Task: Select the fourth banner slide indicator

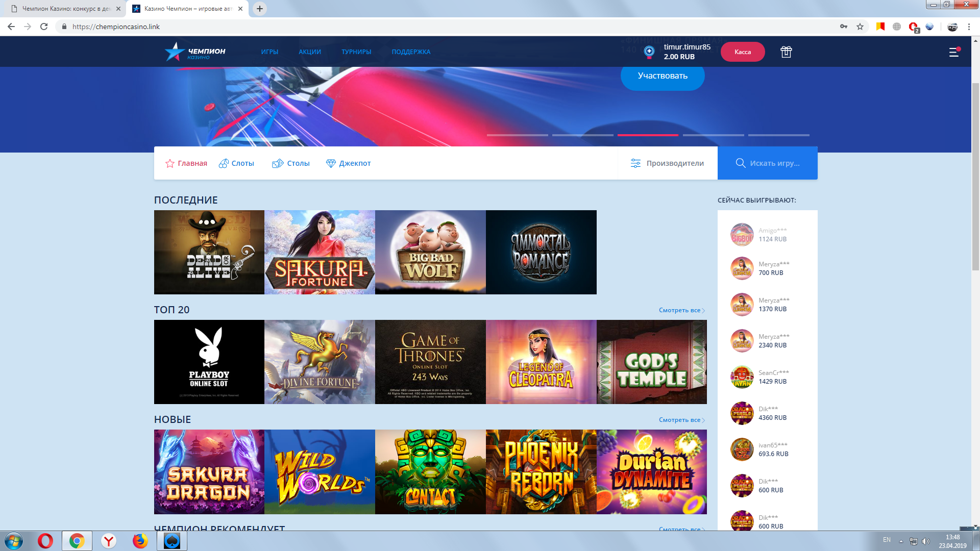Action: tap(713, 135)
